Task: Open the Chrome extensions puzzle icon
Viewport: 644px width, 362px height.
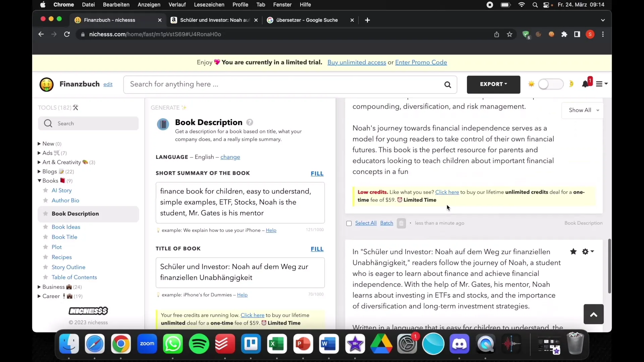Action: 564,34
